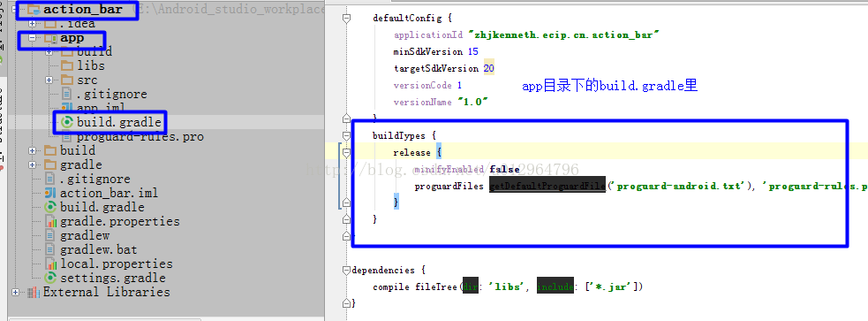Click the External Libraries icon
The height and width of the screenshot is (321, 868).
(34, 292)
